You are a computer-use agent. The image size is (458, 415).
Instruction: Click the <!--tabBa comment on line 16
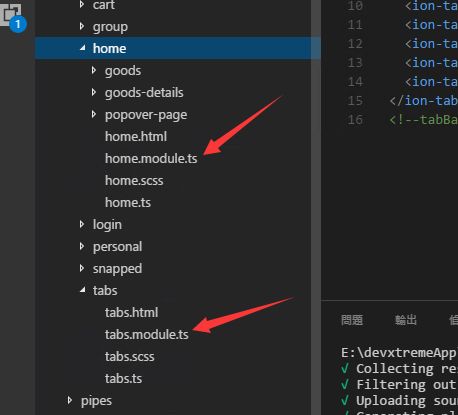pos(423,120)
